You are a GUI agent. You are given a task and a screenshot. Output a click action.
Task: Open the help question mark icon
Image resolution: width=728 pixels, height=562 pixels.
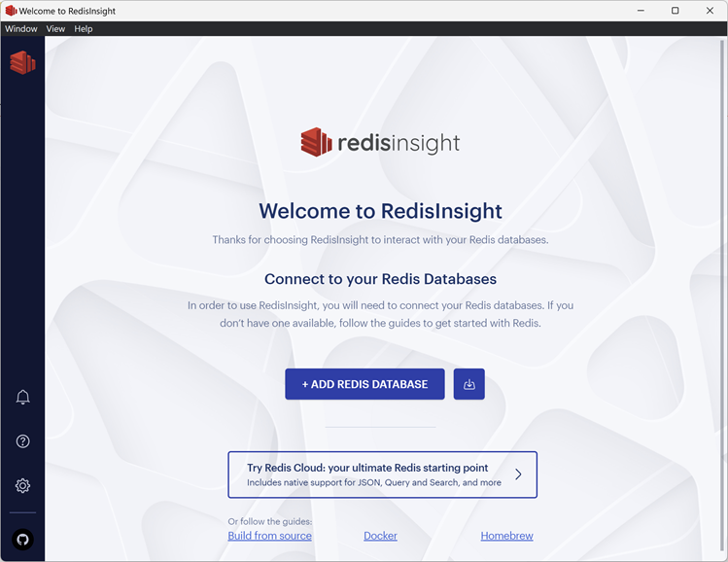[22, 441]
